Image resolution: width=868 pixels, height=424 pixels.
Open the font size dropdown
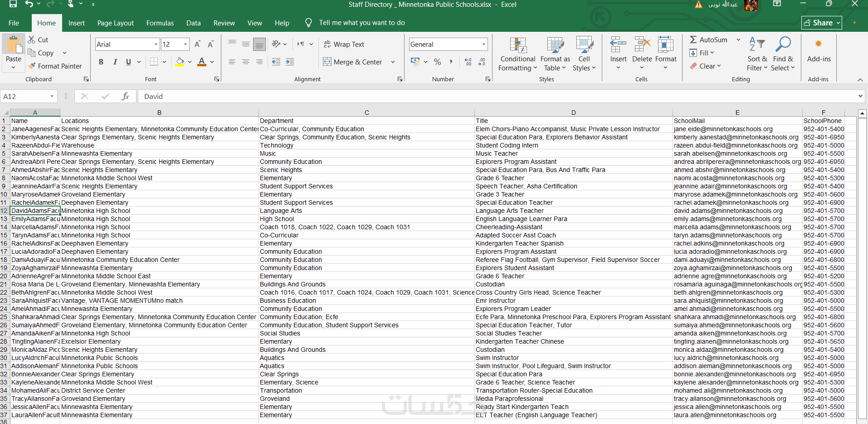pyautogui.click(x=185, y=44)
